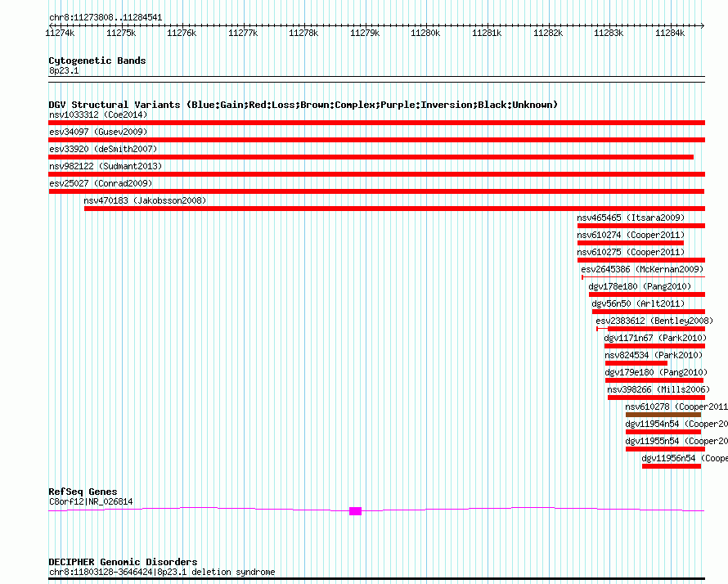
Task: Open the esv33920 (deSmith2007) variant
Action: click(x=103, y=149)
